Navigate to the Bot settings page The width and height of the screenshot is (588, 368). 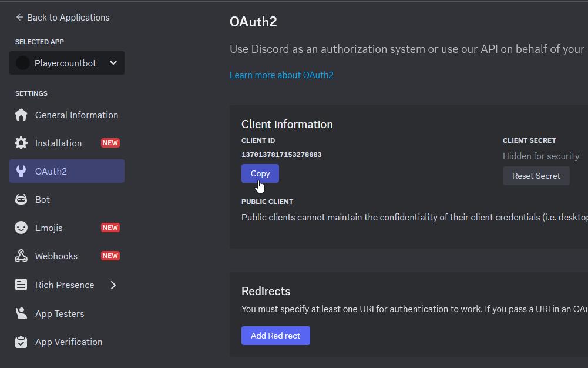point(43,200)
